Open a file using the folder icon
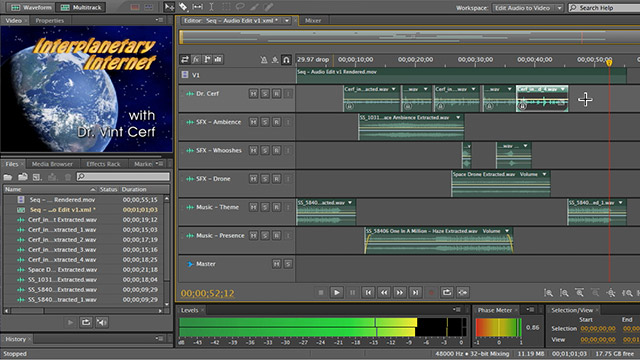Viewport: 640px width, 360px height. point(8,177)
